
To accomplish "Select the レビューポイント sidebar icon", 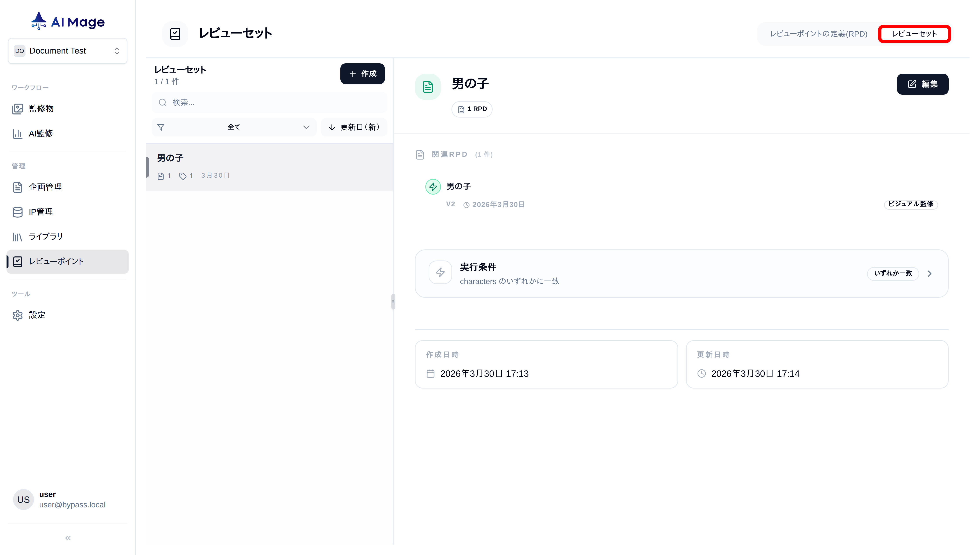I will (x=18, y=261).
